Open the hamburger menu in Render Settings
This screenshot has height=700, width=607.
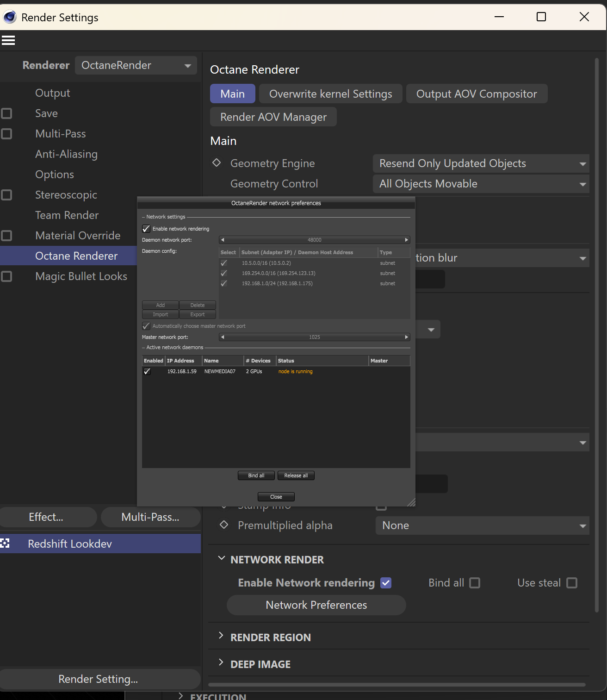pyautogui.click(x=8, y=40)
